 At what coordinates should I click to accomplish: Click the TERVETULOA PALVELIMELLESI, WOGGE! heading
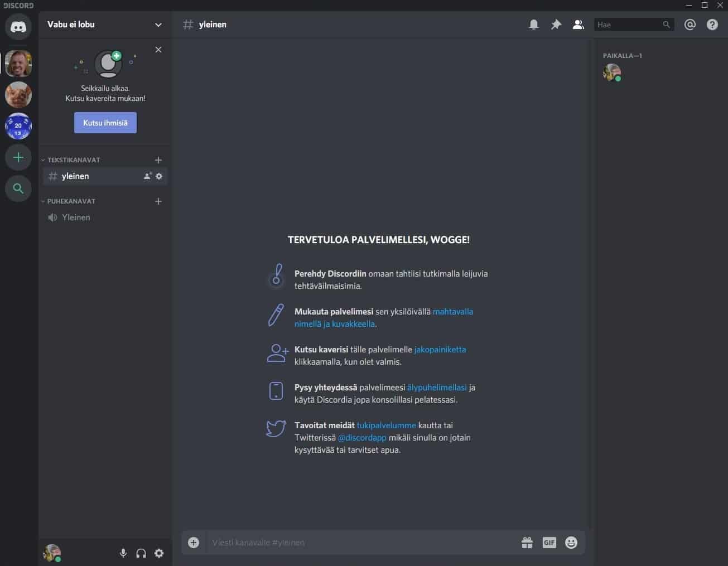coord(379,240)
